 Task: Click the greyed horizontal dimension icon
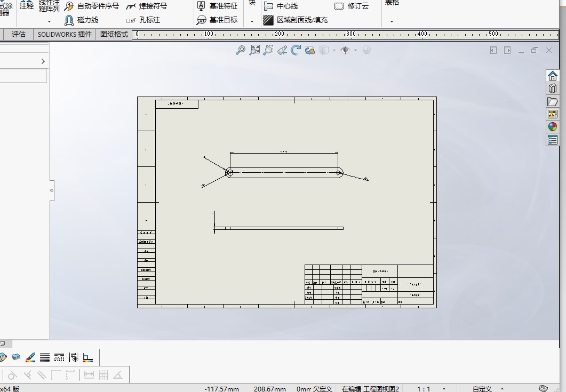pyautogui.click(x=89, y=375)
